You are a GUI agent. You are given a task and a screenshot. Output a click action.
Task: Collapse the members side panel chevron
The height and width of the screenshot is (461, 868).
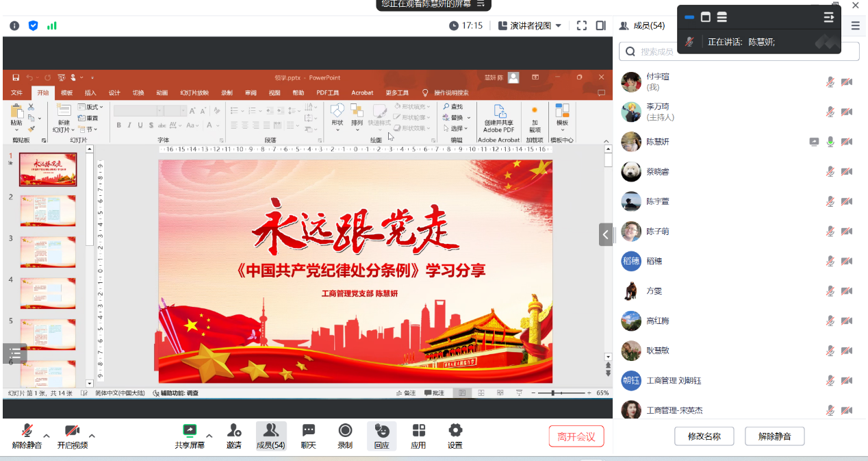coord(606,234)
